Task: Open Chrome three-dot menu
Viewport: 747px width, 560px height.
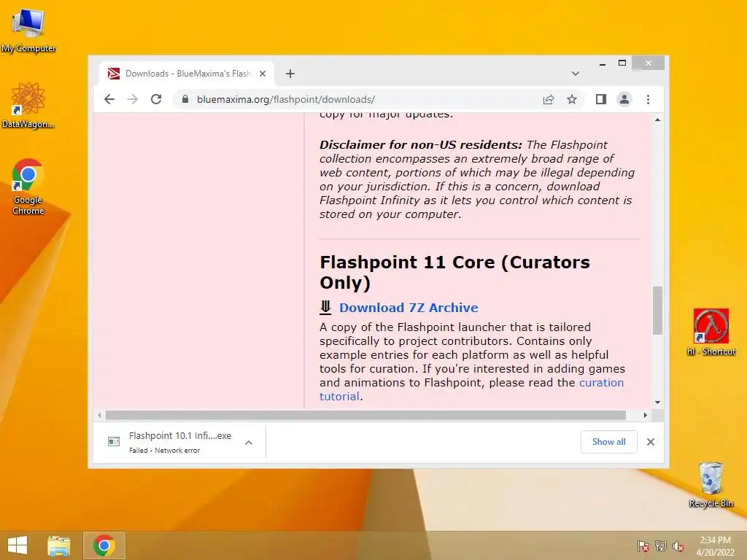Action: pyautogui.click(x=648, y=99)
